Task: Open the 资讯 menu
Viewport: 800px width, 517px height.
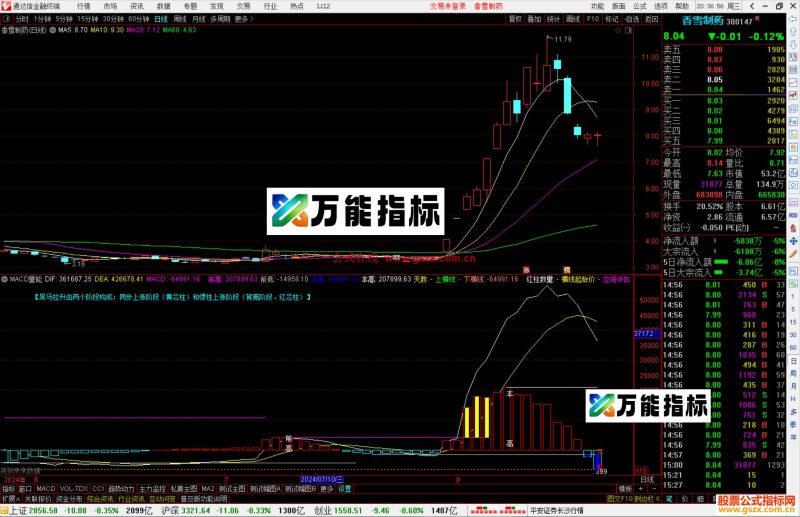Action: click(x=137, y=6)
